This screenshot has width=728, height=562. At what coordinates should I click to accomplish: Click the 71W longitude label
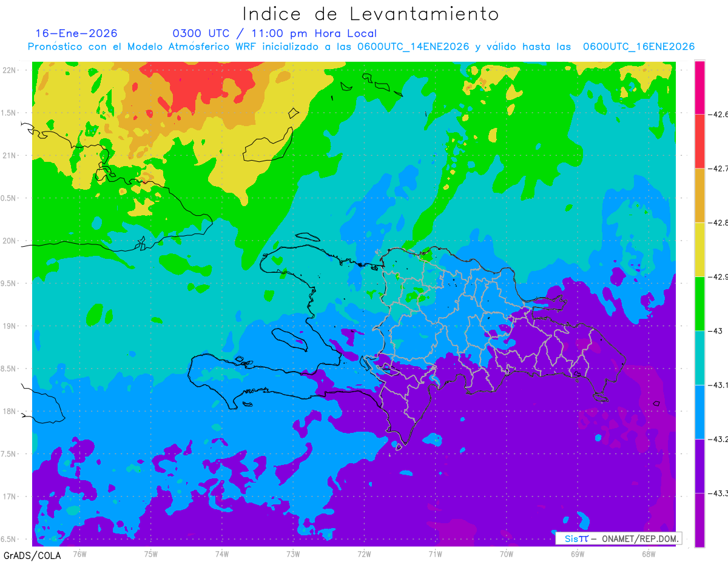pyautogui.click(x=435, y=553)
